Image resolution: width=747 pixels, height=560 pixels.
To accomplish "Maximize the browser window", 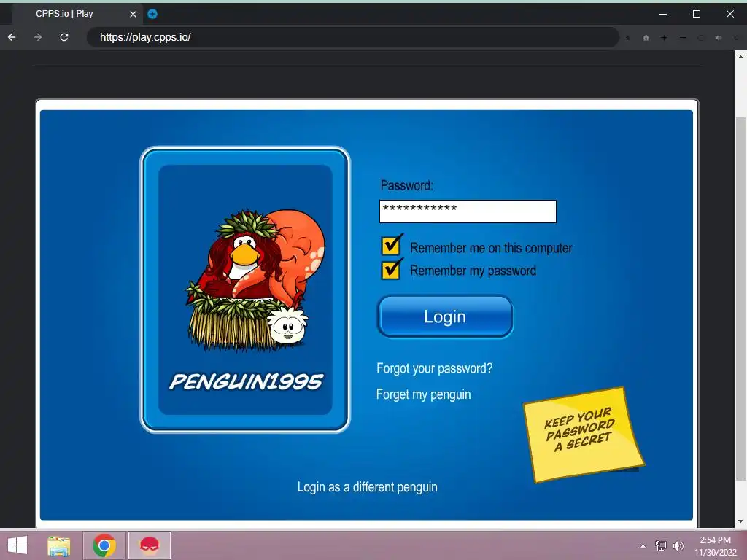I will (x=697, y=14).
